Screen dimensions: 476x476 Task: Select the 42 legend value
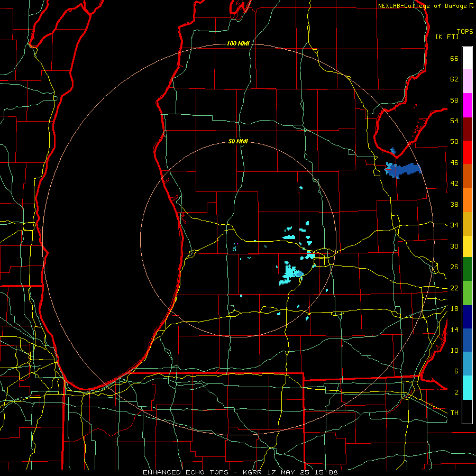[x=454, y=184]
